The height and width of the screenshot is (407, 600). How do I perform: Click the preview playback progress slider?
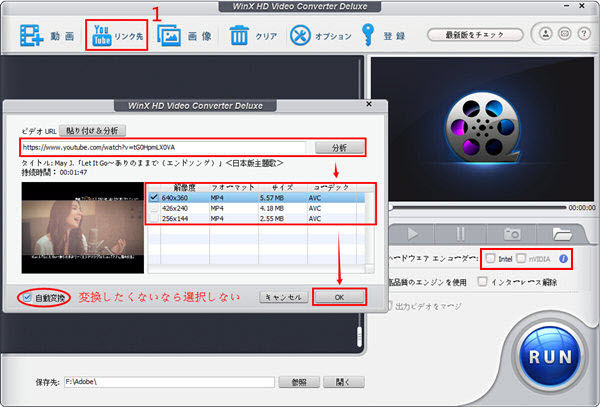(x=477, y=207)
